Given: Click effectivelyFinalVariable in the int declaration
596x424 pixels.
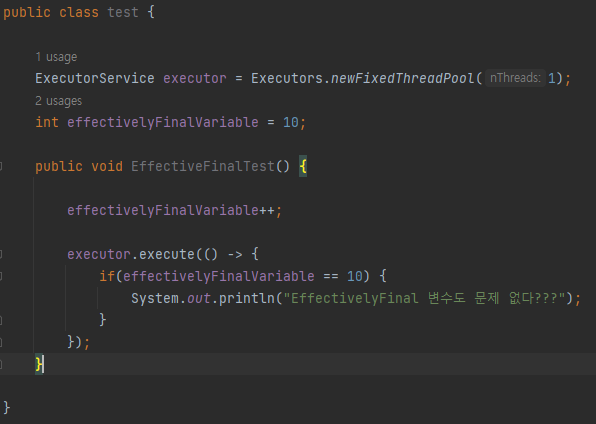Looking at the screenshot, I should coord(163,123).
